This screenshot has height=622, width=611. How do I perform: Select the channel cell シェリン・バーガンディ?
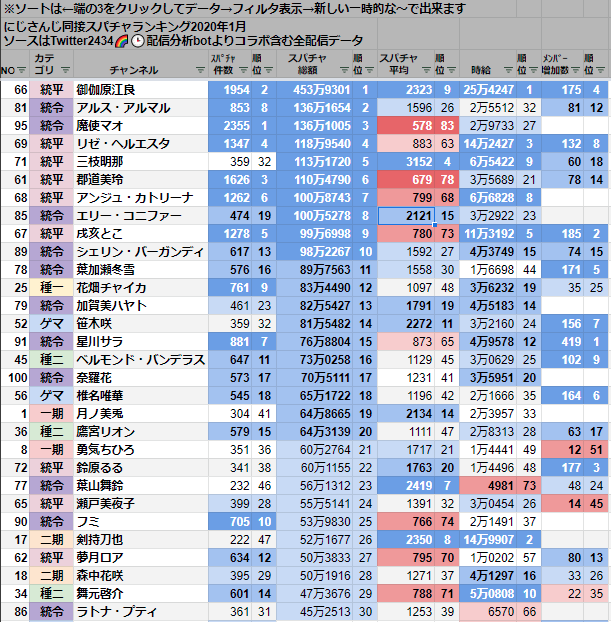pos(140,251)
